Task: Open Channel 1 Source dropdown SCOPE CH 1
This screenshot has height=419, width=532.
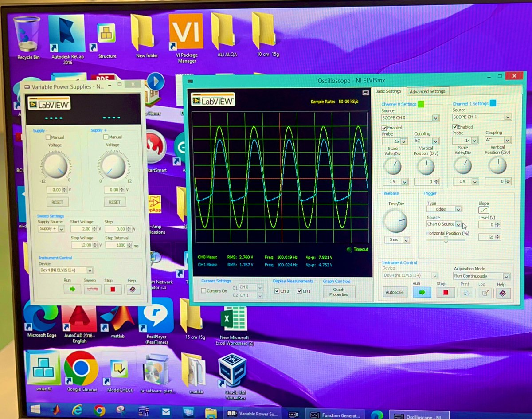Action: coord(481,117)
